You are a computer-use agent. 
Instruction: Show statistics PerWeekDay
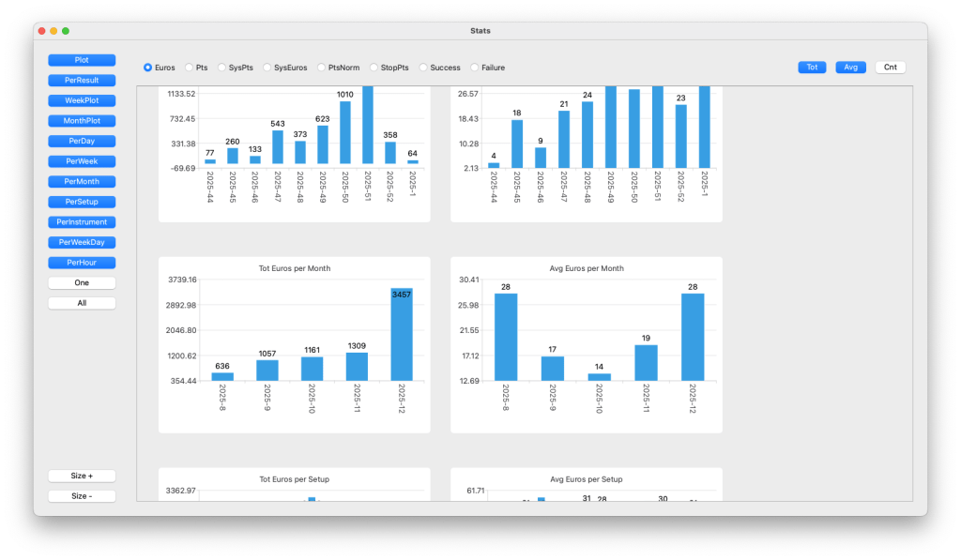point(82,242)
